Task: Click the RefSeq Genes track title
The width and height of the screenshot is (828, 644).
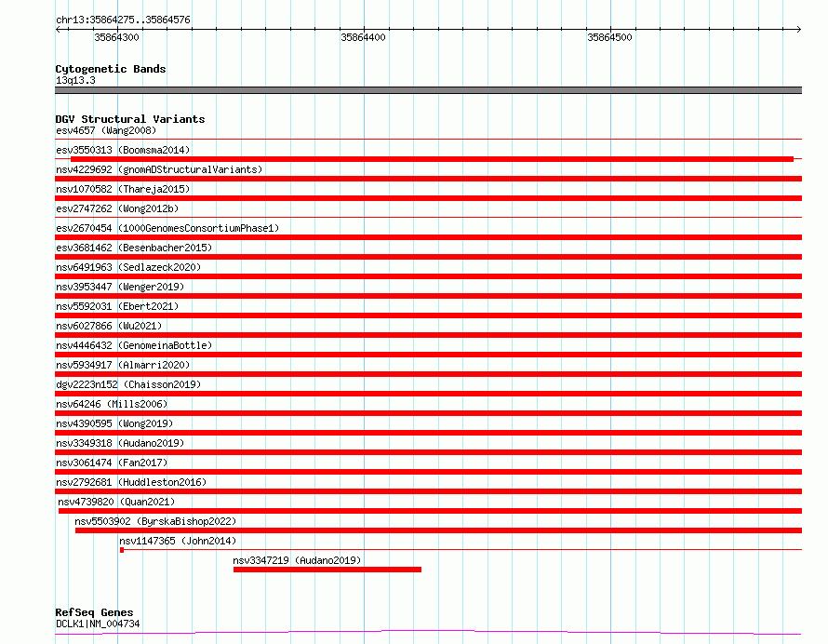Action: tap(94, 612)
